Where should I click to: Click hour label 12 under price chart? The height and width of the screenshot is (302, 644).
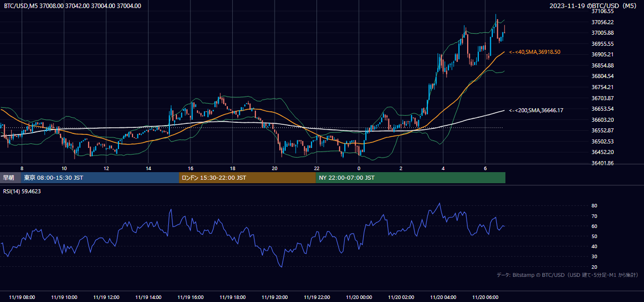click(106, 168)
